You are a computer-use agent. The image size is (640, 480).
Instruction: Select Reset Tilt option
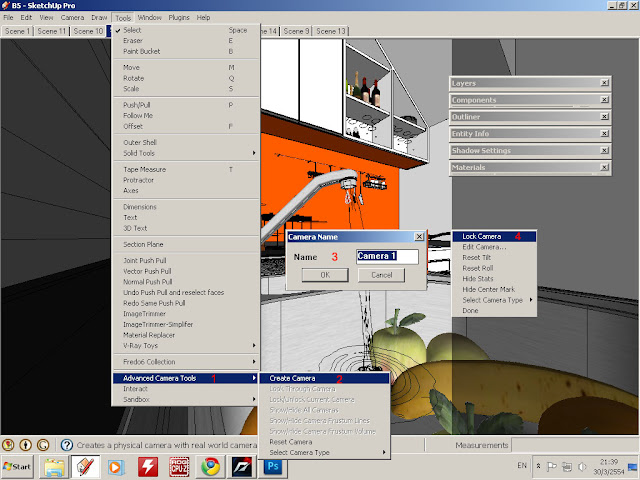494,258
